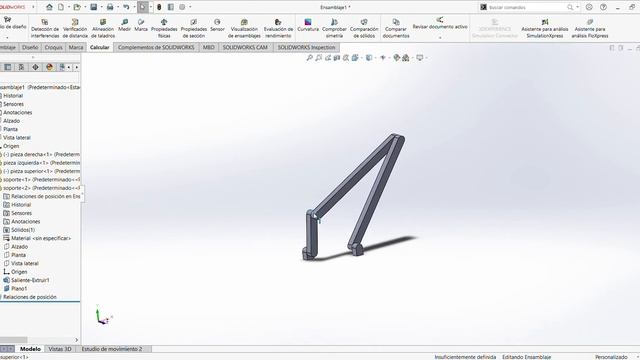Switch to the MBD tab
This screenshot has height=360, width=640.
209,47
